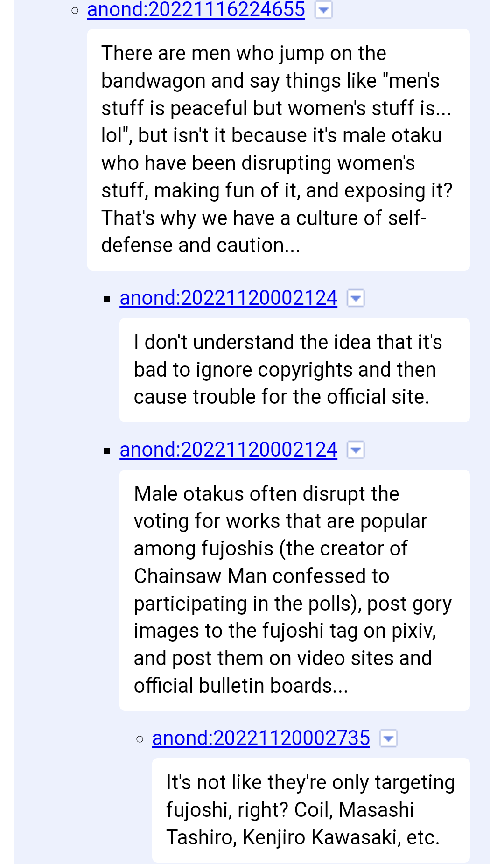Click the dropdown icon above the copyrights comment

click(x=356, y=298)
